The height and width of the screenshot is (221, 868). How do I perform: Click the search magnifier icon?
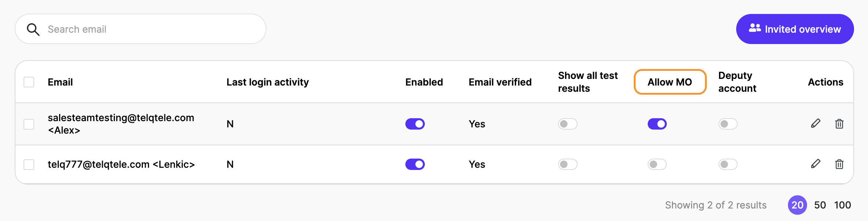(x=33, y=29)
